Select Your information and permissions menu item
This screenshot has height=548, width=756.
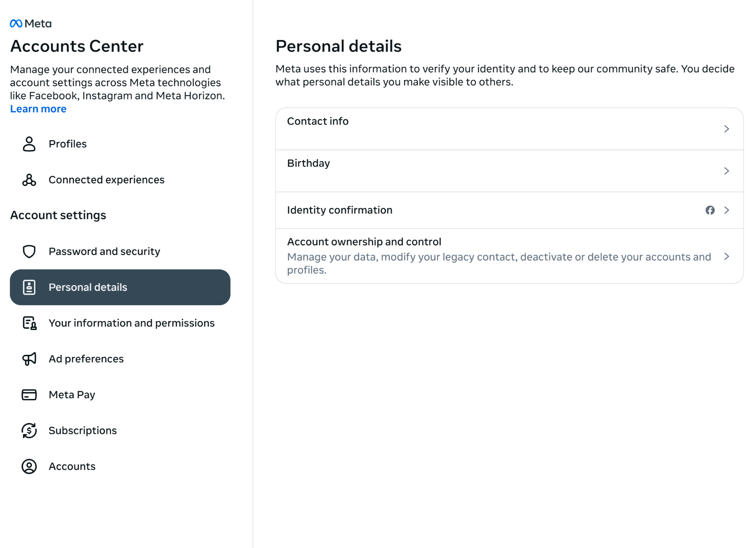pyautogui.click(x=131, y=323)
